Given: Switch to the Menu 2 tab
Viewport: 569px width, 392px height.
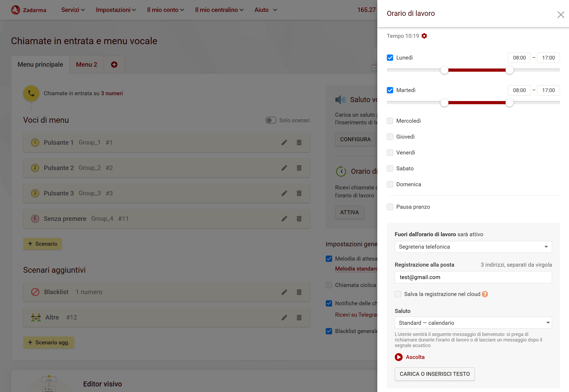Looking at the screenshot, I should click(x=86, y=65).
